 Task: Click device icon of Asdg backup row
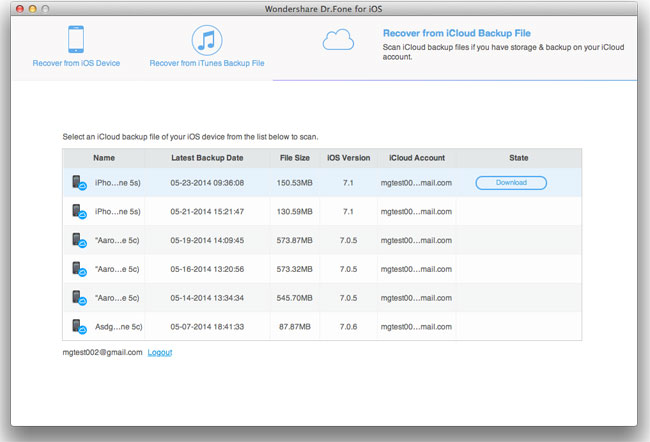78,327
